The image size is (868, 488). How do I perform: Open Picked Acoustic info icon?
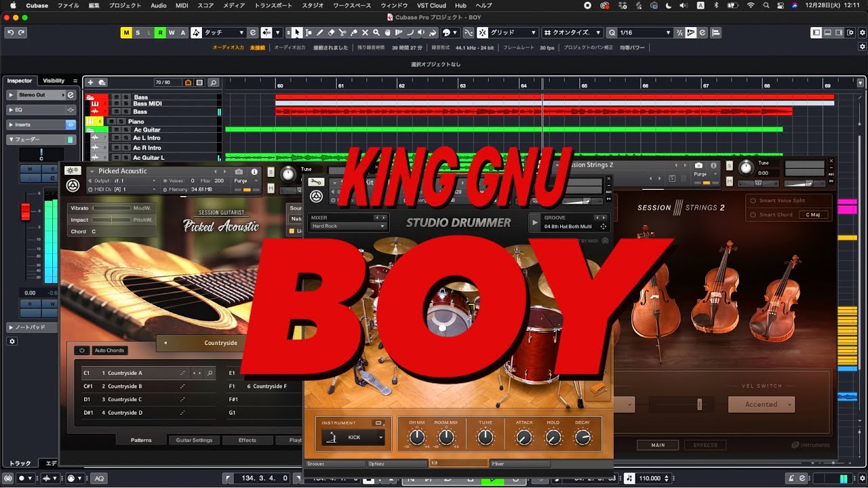point(254,172)
